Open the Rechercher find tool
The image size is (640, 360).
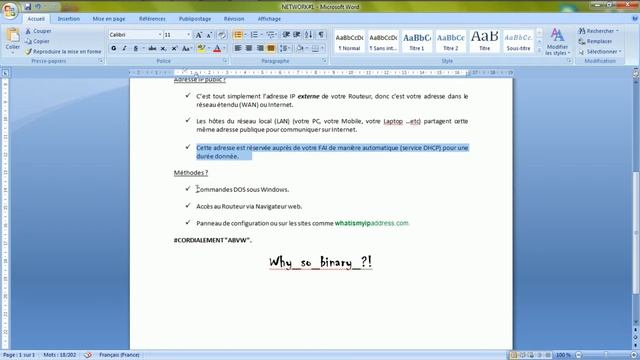[598, 31]
